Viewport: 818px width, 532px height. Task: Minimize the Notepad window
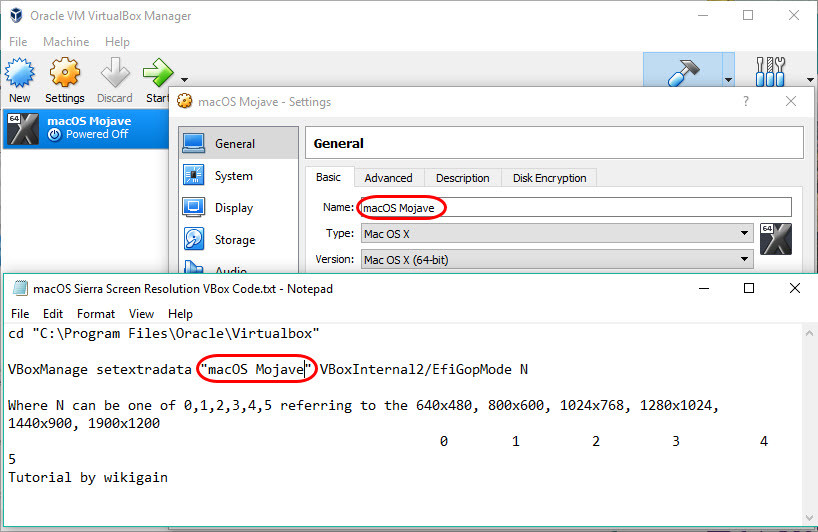click(704, 288)
